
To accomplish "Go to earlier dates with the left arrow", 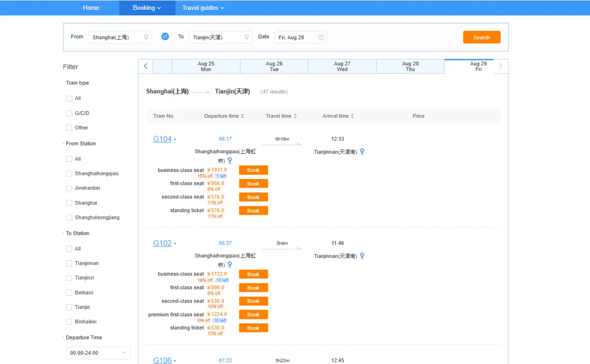I will (146, 66).
